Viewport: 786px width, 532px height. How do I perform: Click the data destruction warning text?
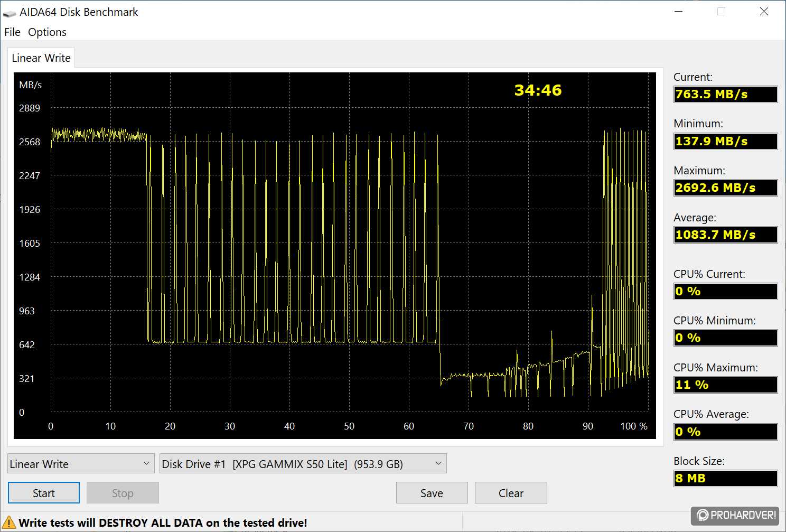[163, 522]
